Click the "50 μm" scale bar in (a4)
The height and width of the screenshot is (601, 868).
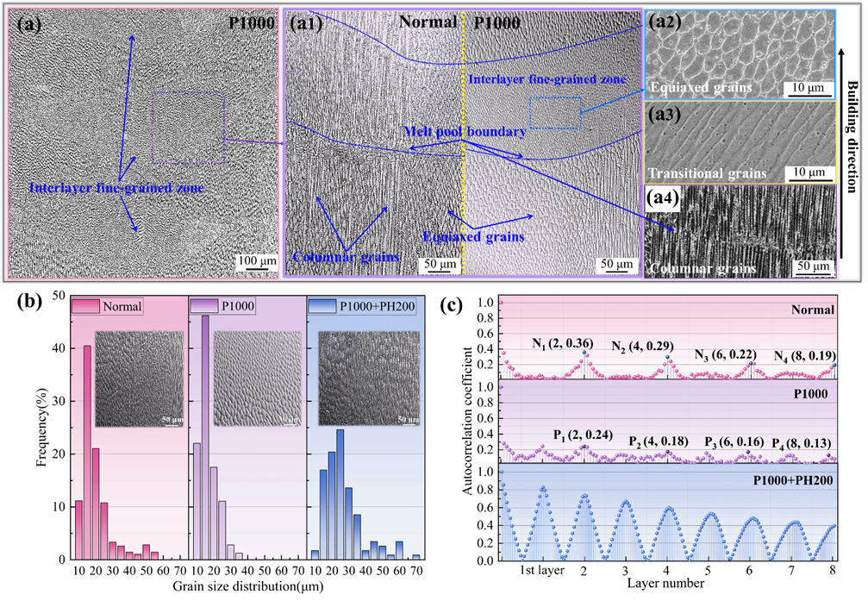(x=813, y=267)
